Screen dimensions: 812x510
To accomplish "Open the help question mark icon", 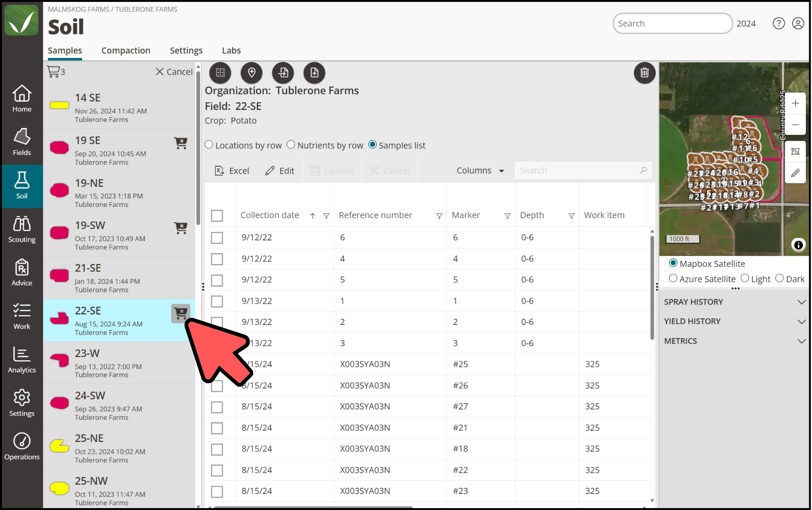I will pos(778,24).
